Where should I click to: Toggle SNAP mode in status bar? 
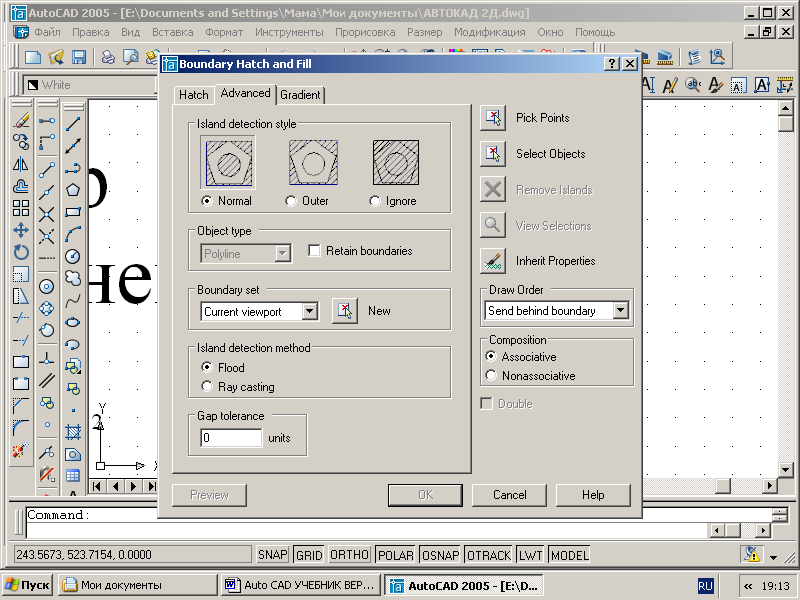click(272, 555)
